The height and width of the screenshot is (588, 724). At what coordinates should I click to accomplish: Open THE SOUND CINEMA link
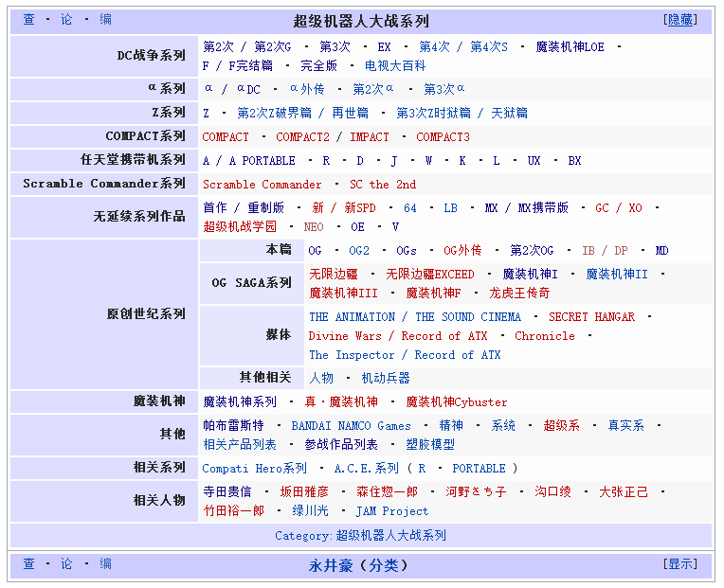(468, 317)
